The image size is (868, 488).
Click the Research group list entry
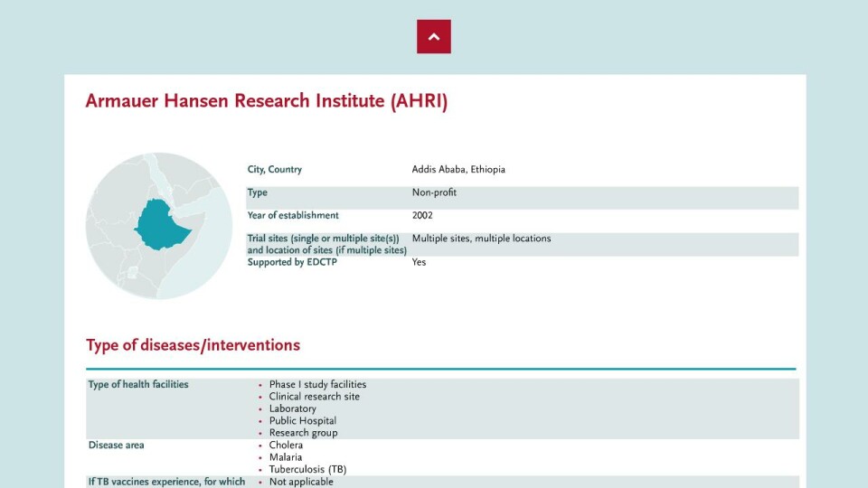[303, 433]
